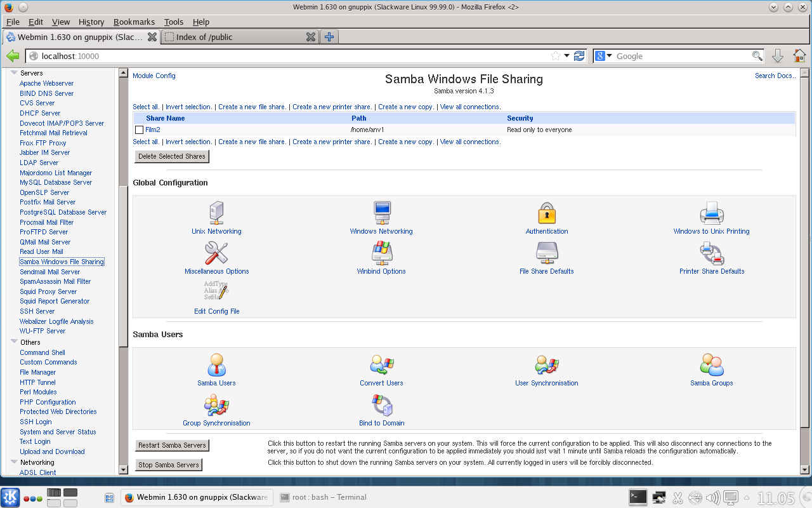Viewport: 812px width, 508px height.
Task: Open the File menu
Action: pyautogui.click(x=13, y=22)
